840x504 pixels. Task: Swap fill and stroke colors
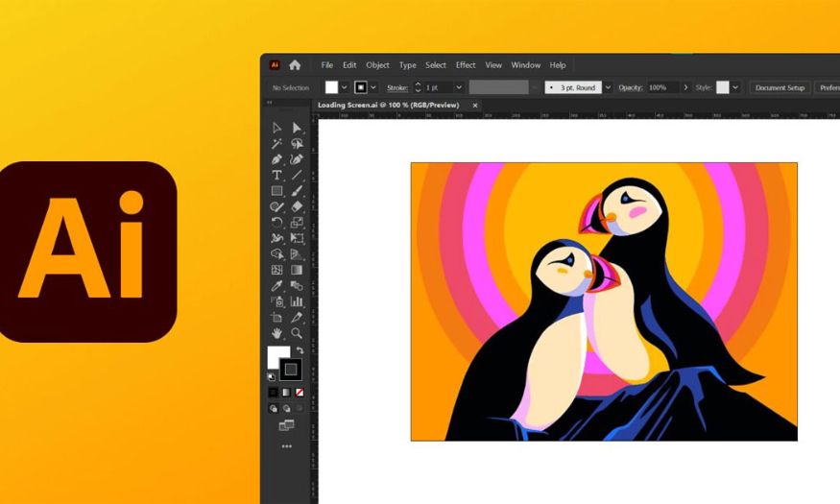tap(300, 350)
